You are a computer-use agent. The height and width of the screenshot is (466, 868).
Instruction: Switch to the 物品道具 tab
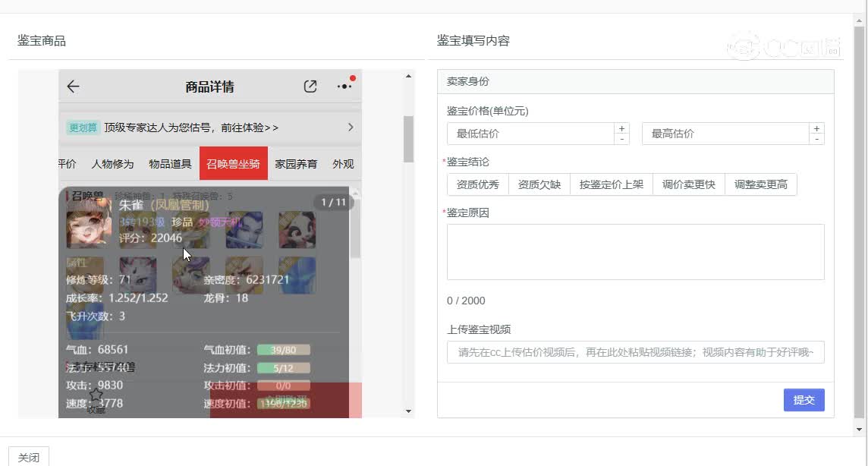pyautogui.click(x=170, y=164)
